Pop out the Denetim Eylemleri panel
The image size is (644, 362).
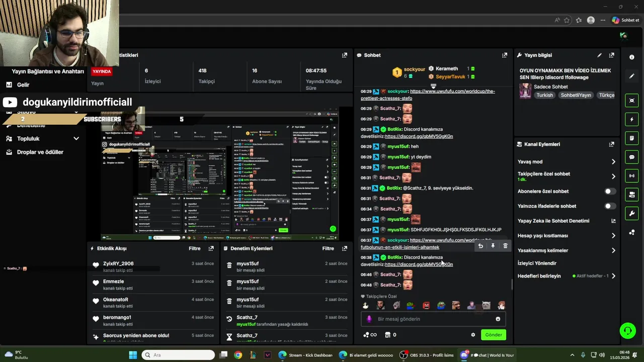tap(344, 248)
